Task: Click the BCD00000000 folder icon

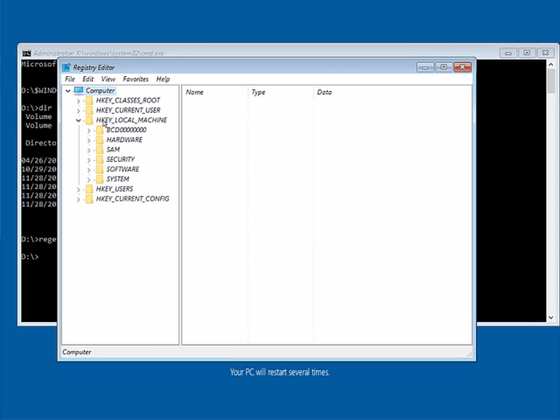Action: (x=100, y=130)
